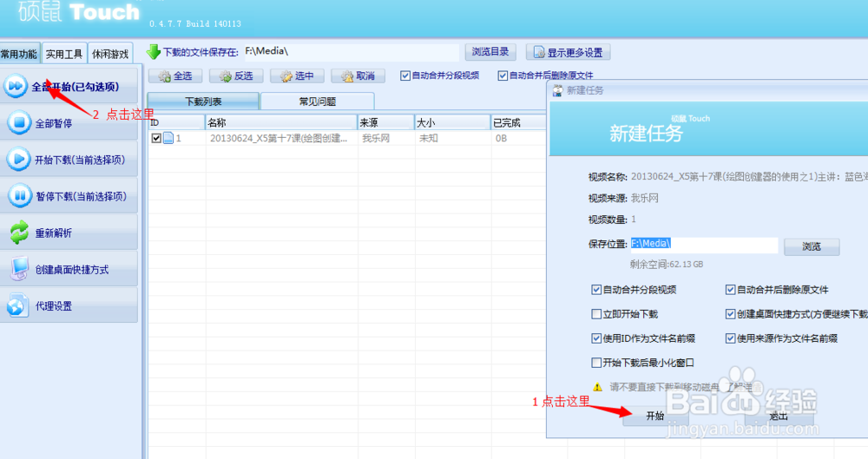
Task: Enable 开始下载后最小化窗口 checkbox
Action: click(x=596, y=363)
